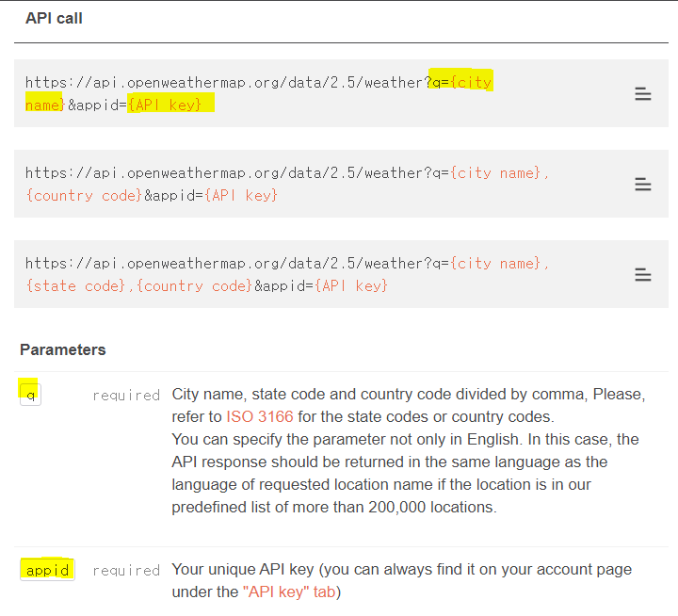Click the Parameters heading
The width and height of the screenshot is (678, 616).
coord(63,349)
